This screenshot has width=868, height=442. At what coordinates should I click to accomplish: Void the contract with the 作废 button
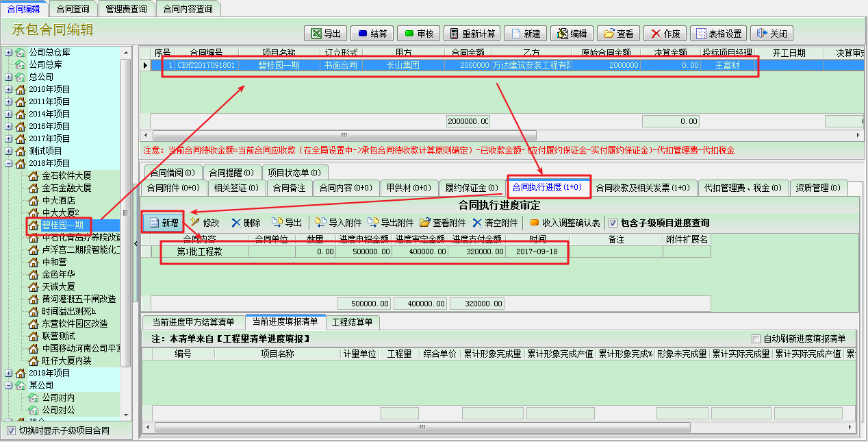tap(665, 34)
